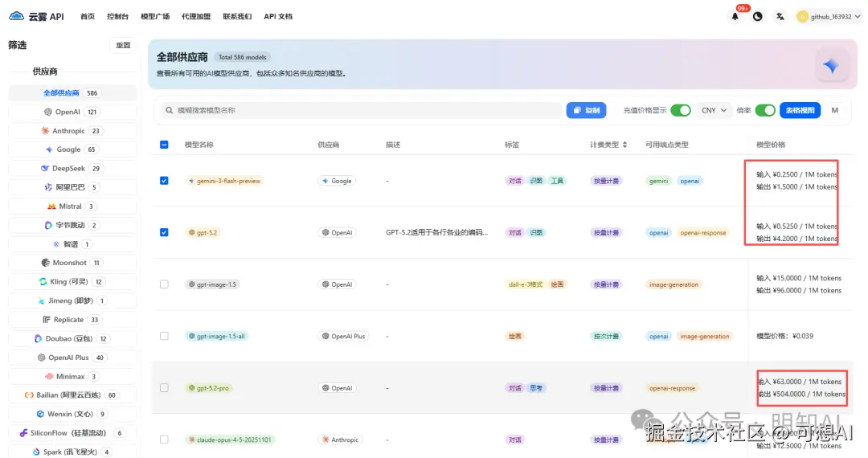This screenshot has height=458, width=868.
Task: Filter by Moonshot supplier
Action: tap(72, 263)
